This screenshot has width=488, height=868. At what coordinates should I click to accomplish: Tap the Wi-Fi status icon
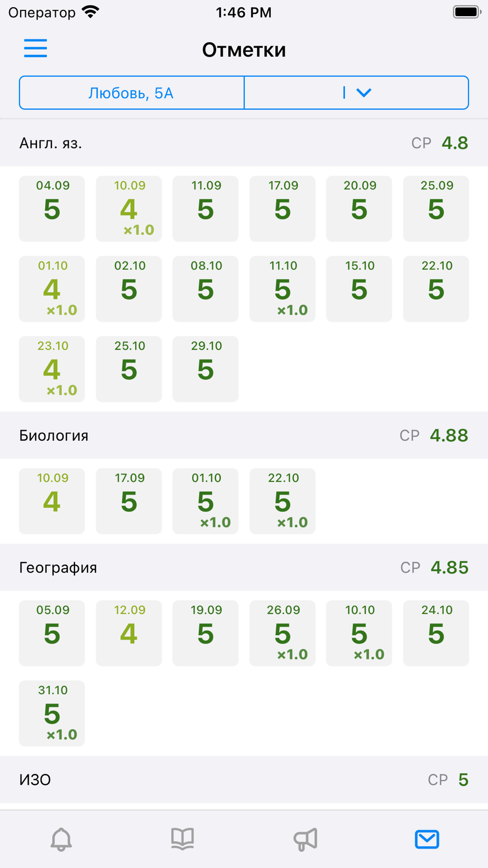tap(90, 12)
